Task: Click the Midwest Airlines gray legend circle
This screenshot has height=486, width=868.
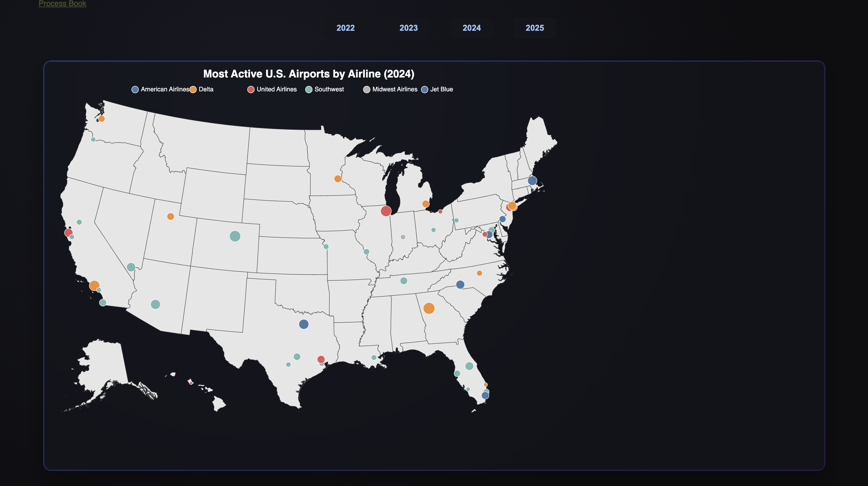Action: tap(367, 90)
